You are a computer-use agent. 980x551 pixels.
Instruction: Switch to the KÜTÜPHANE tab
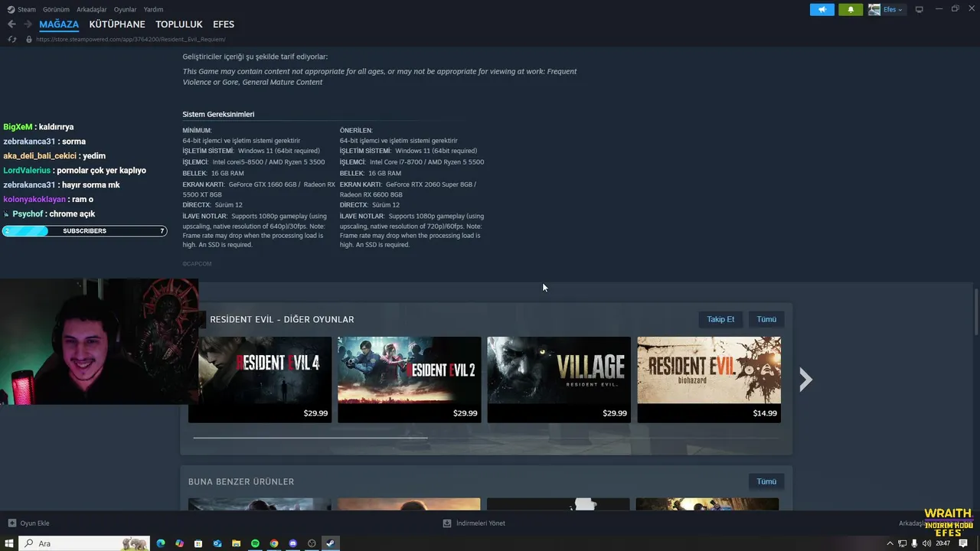point(117,24)
